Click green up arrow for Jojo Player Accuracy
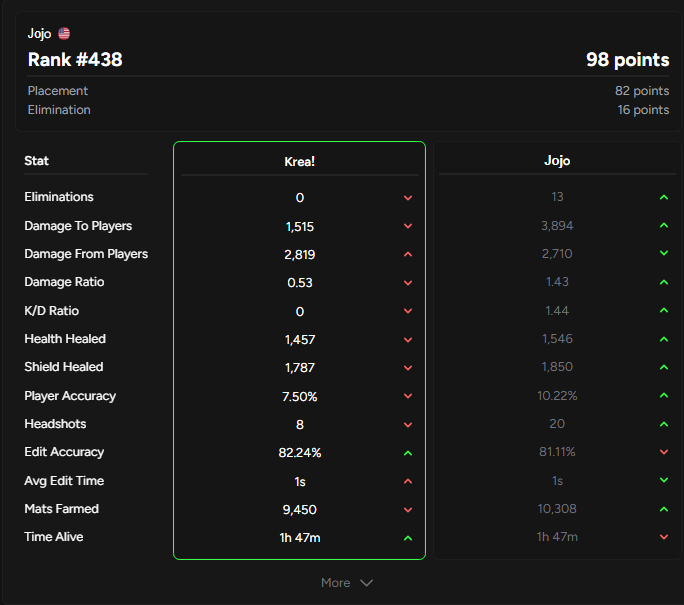 click(664, 395)
